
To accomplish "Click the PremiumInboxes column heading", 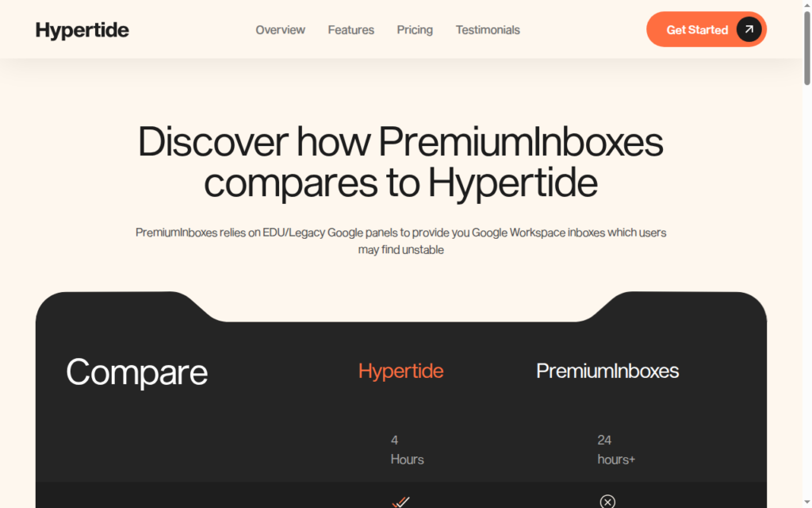I will (x=607, y=371).
